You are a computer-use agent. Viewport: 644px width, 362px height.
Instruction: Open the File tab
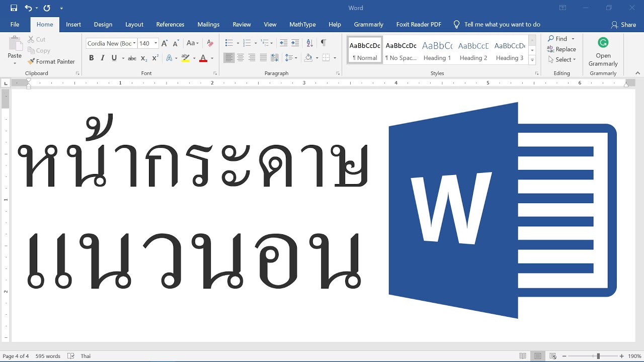point(15,24)
